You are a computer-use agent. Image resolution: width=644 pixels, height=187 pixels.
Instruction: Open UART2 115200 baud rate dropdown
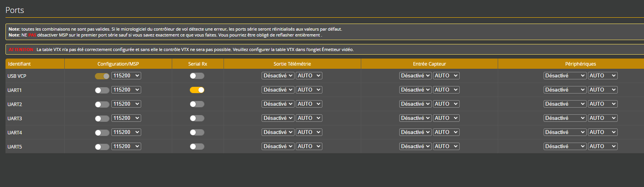click(x=126, y=104)
